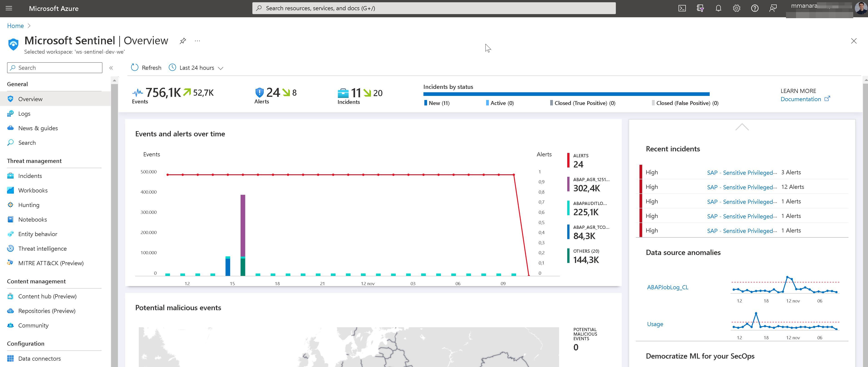Click the Active (0) status legend
Viewport: 868px width, 367px height.
point(500,103)
